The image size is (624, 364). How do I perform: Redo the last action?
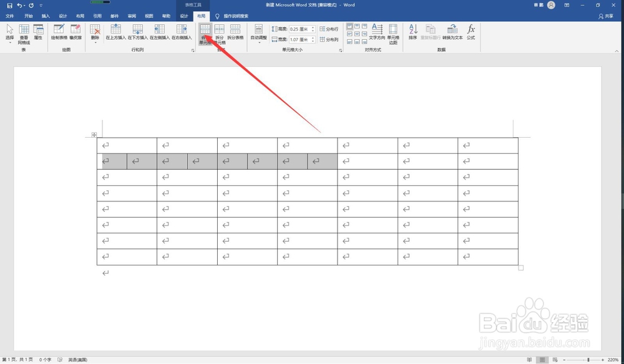pos(31,5)
